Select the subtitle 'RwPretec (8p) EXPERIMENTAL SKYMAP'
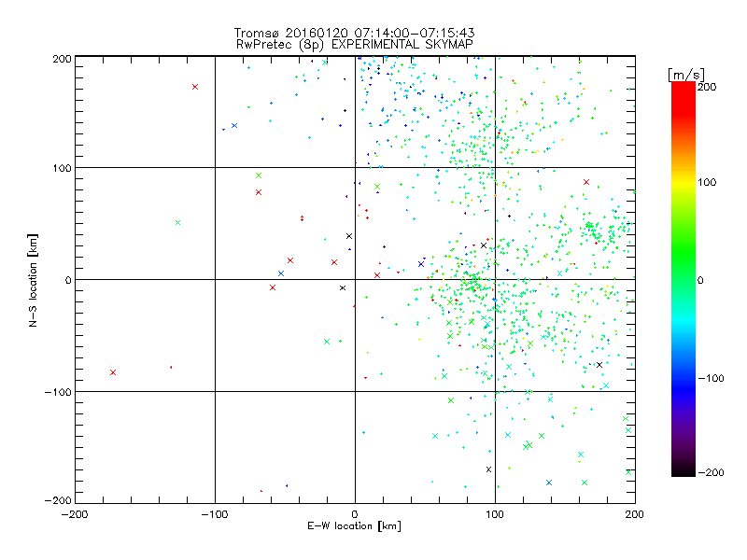 click(x=355, y=45)
